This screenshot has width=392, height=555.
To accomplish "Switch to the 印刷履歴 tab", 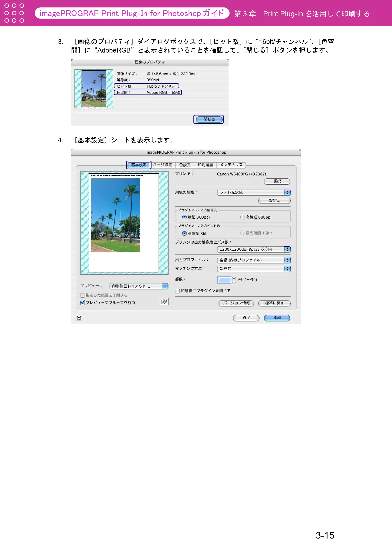I will (x=205, y=165).
